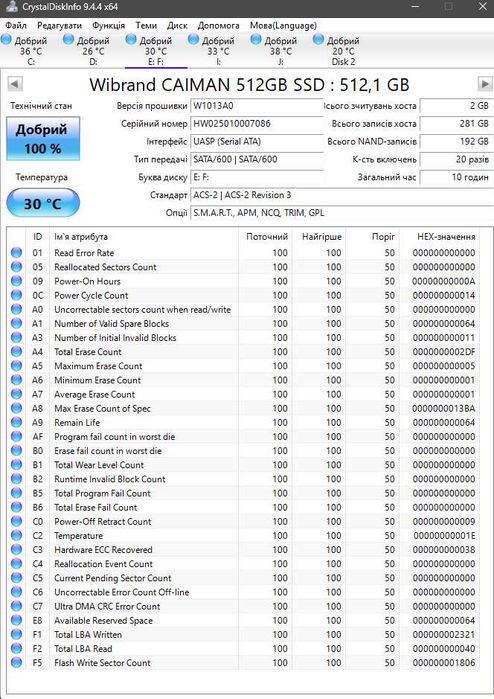Click the ID column header
This screenshot has height=699, width=494.
tap(38, 237)
